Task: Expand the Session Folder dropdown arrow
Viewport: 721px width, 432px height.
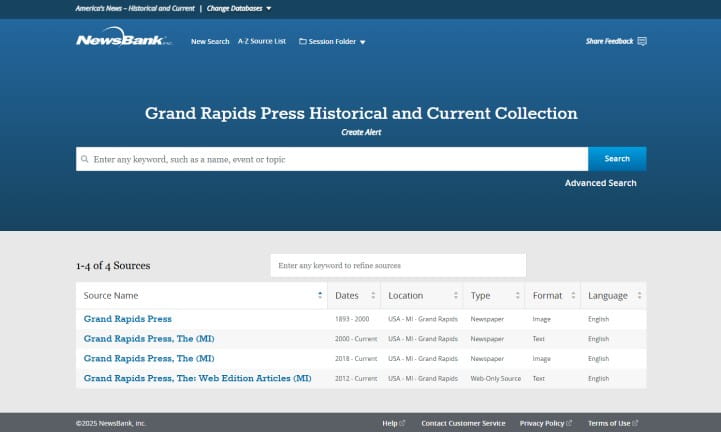Action: click(362, 42)
